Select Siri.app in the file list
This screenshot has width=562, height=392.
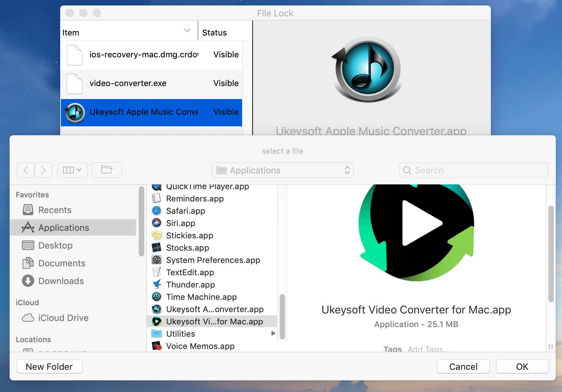(x=212, y=223)
